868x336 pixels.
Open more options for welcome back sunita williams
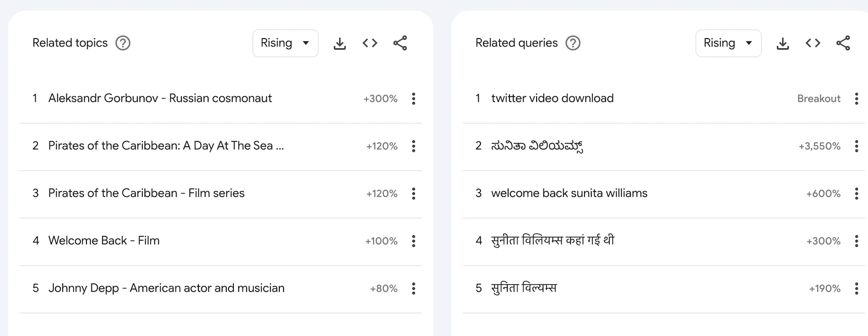pos(857,194)
